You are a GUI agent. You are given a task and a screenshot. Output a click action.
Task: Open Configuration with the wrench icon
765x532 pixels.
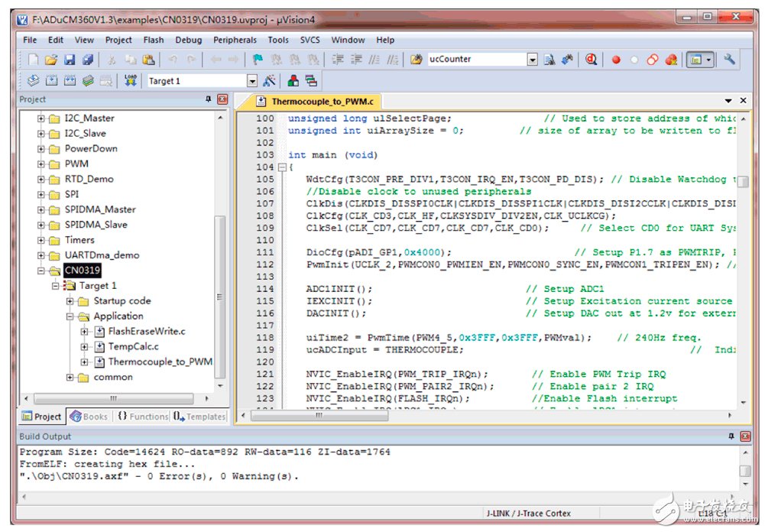[728, 60]
